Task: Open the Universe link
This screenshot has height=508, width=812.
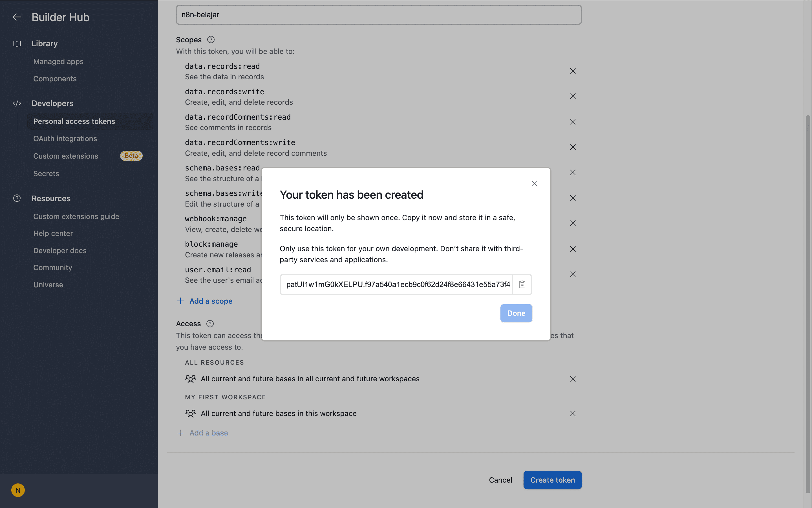Action: [48, 284]
